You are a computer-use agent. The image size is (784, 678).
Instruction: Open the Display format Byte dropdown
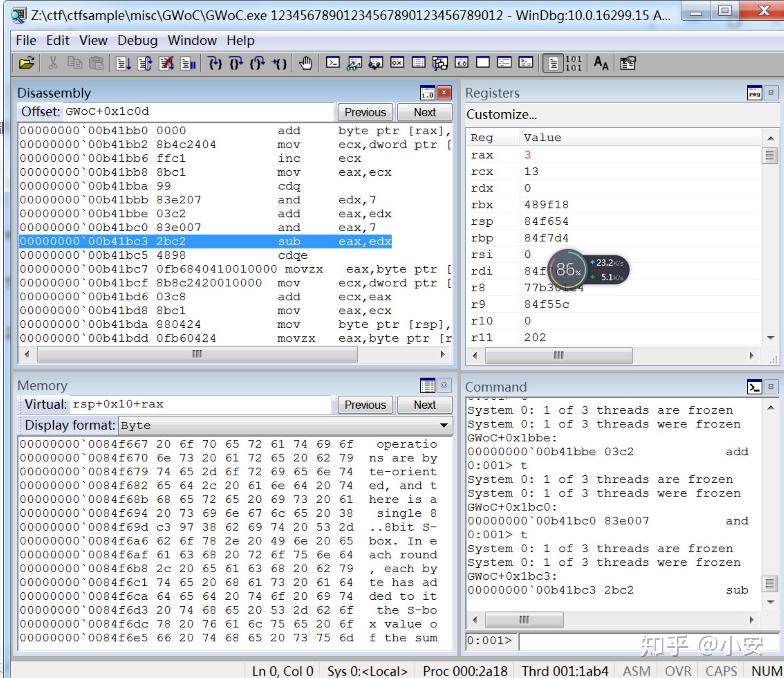pos(444,425)
